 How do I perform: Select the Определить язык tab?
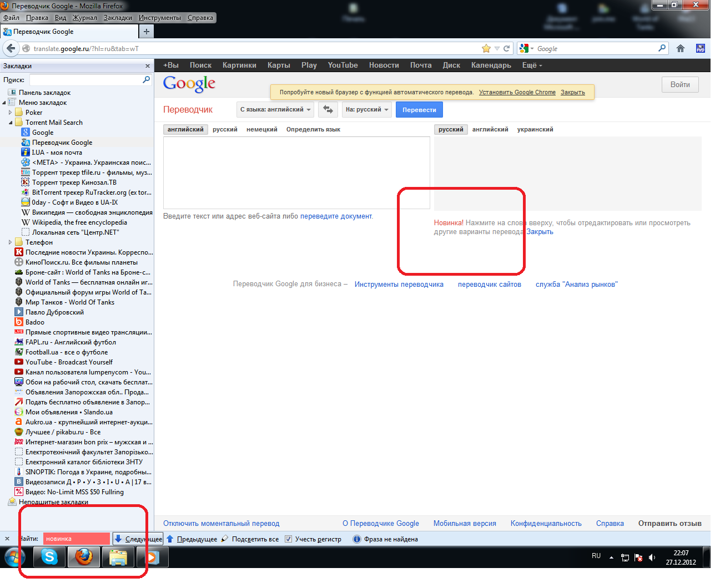click(x=313, y=129)
